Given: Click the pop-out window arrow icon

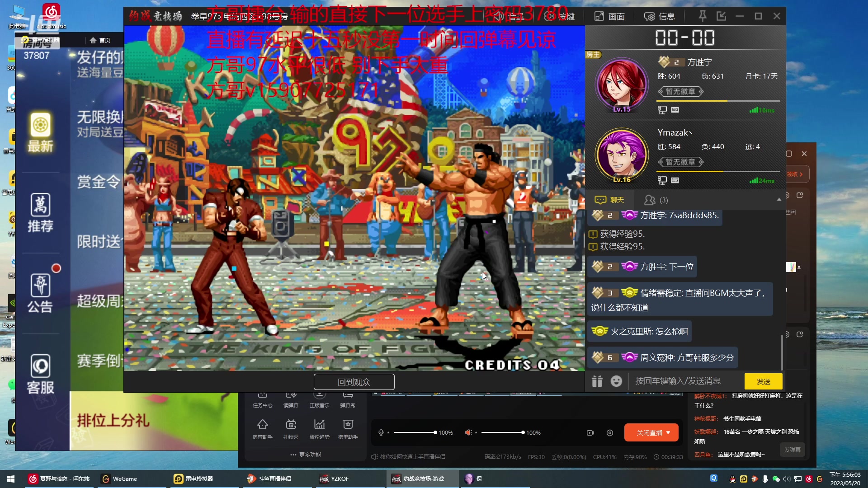Looking at the screenshot, I should (x=721, y=16).
